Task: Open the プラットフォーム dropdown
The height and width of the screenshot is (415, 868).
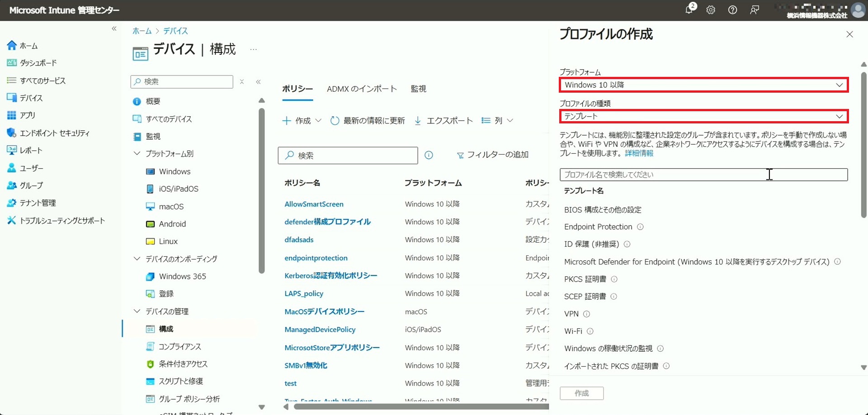Action: [x=703, y=85]
